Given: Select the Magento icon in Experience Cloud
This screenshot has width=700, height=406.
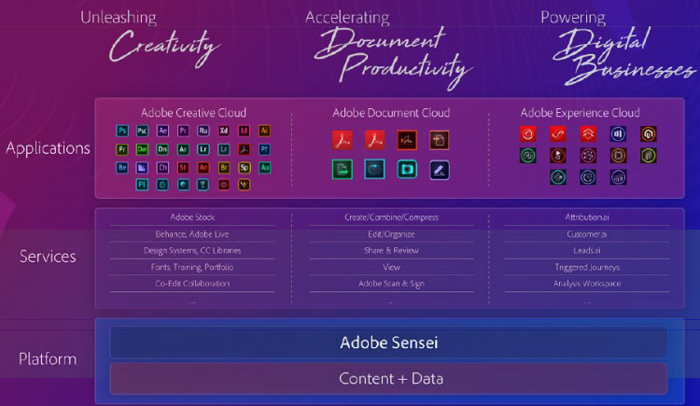Looking at the screenshot, I should (648, 134).
